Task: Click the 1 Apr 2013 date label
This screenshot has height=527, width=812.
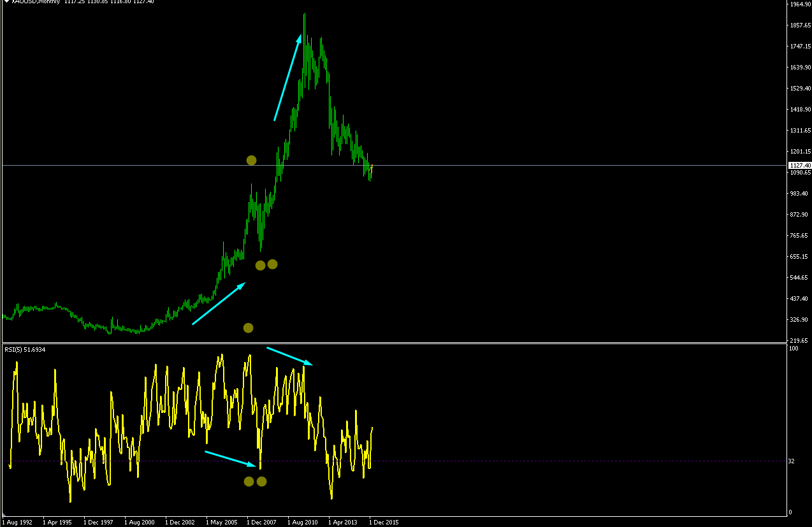Action: pyautogui.click(x=342, y=522)
